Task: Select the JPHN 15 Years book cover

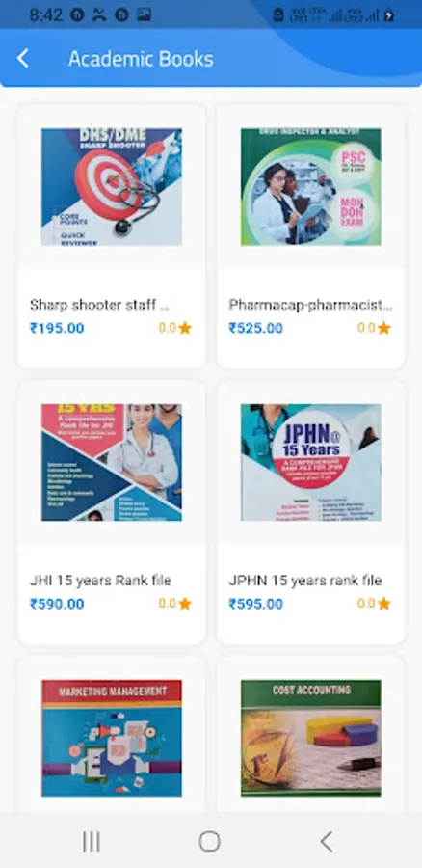Action: coord(311,462)
